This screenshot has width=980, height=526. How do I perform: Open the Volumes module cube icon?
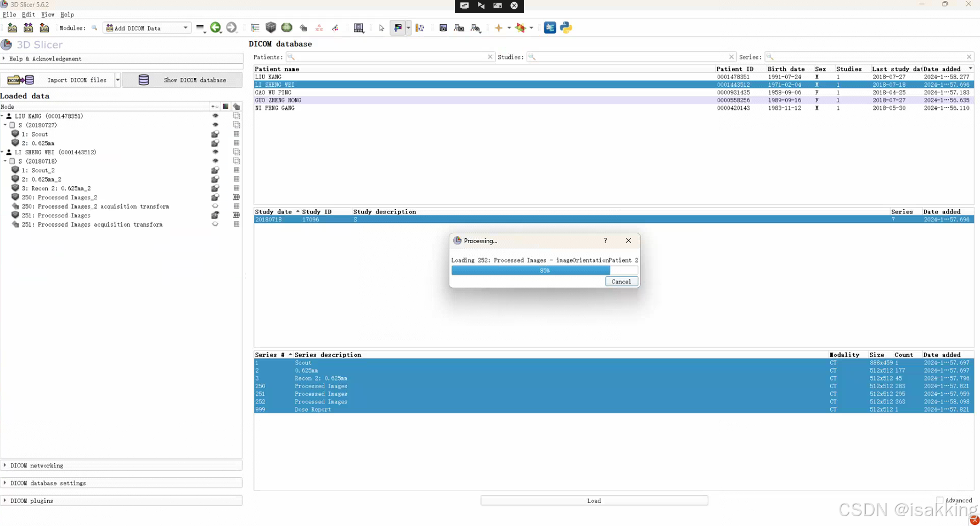click(271, 27)
